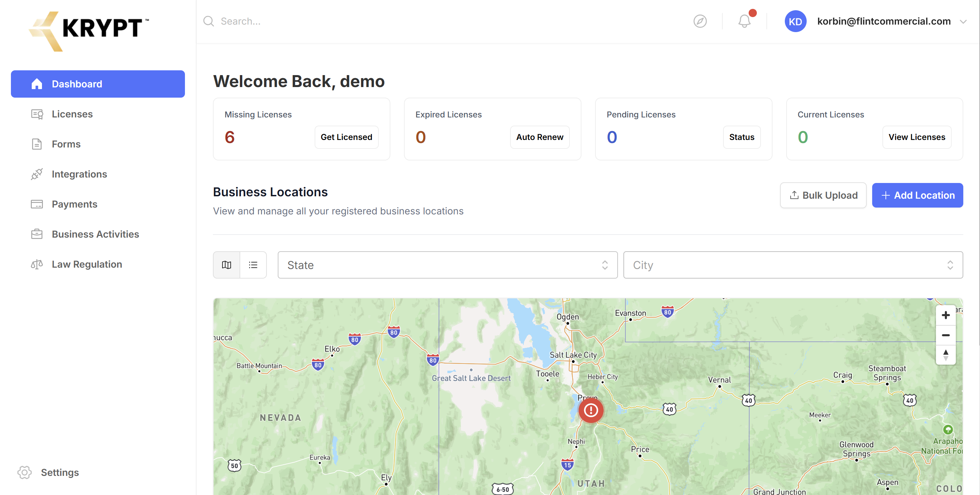Open the City dropdown
The image size is (980, 495).
point(793,265)
